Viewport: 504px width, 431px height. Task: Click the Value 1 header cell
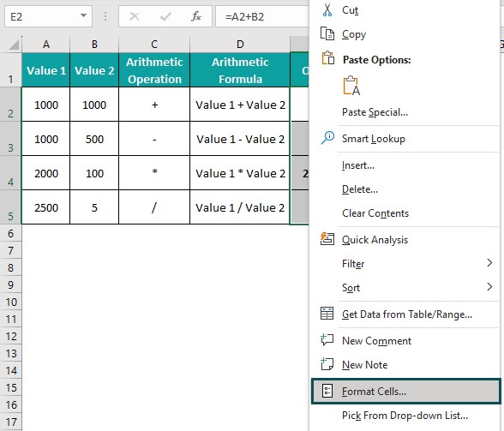pyautogui.click(x=46, y=70)
